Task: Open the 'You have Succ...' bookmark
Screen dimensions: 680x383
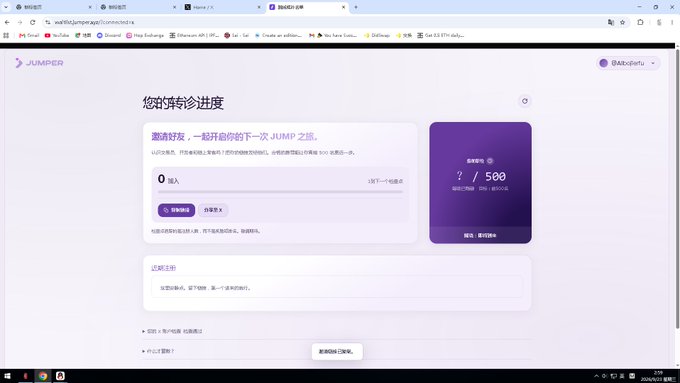Action: tap(333, 36)
